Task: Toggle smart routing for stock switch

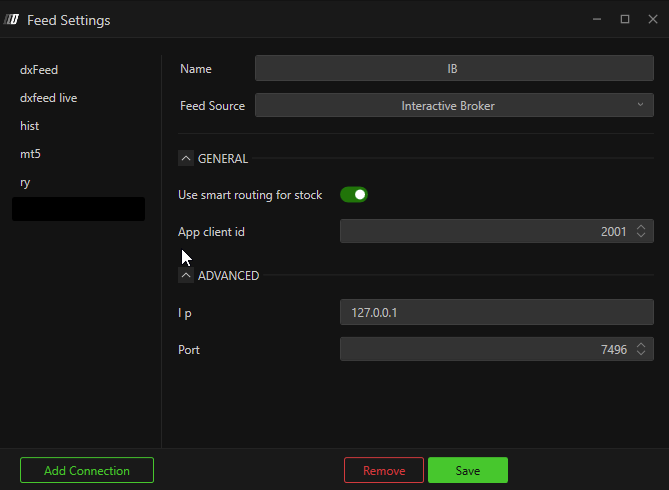Action: click(354, 194)
